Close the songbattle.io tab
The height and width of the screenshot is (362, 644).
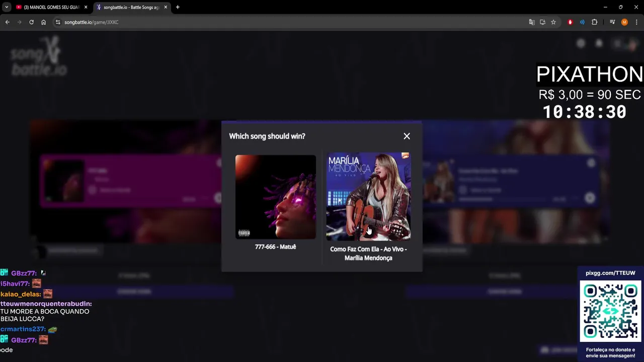[166, 7]
